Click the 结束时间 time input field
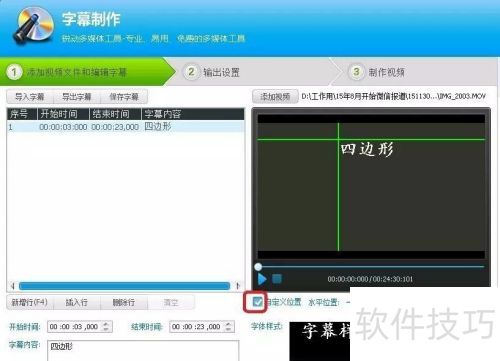The image size is (500, 361). [202, 327]
